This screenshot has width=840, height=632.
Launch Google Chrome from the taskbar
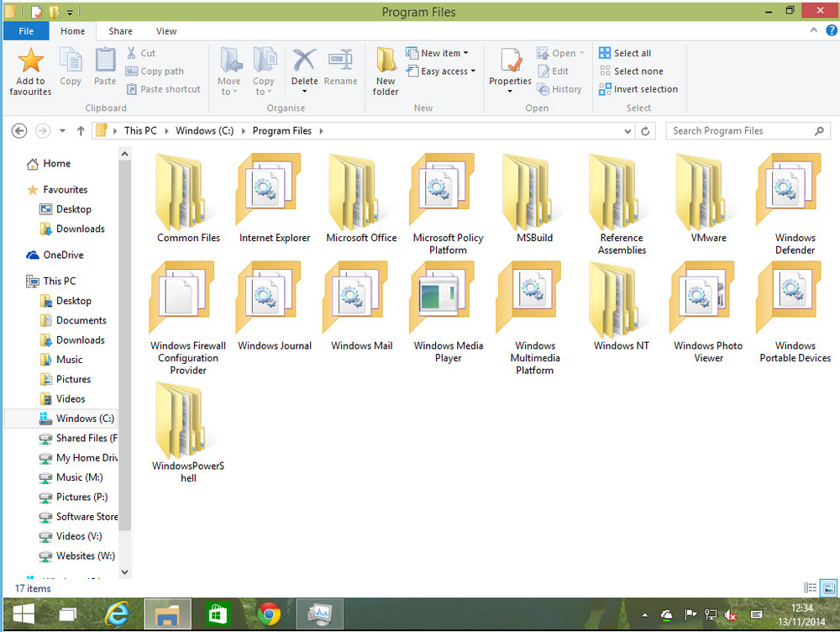coord(269,614)
